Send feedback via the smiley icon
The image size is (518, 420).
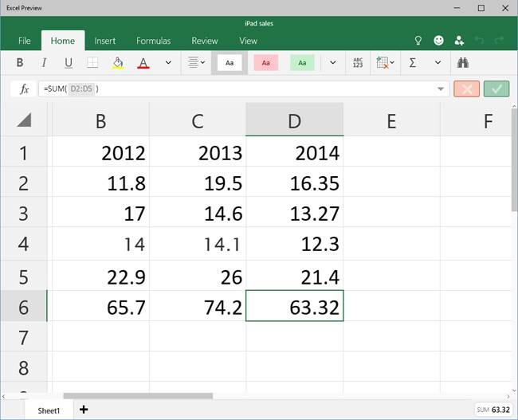click(x=438, y=41)
